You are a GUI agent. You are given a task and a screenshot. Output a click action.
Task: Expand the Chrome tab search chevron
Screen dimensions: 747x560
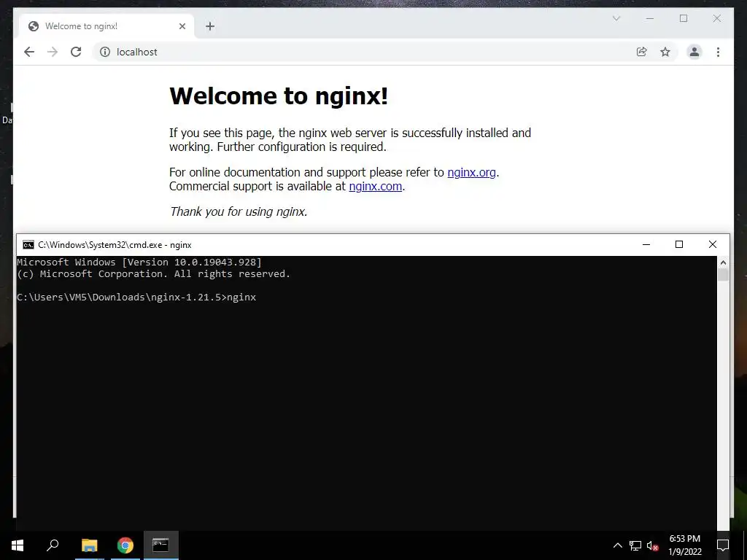tap(616, 18)
